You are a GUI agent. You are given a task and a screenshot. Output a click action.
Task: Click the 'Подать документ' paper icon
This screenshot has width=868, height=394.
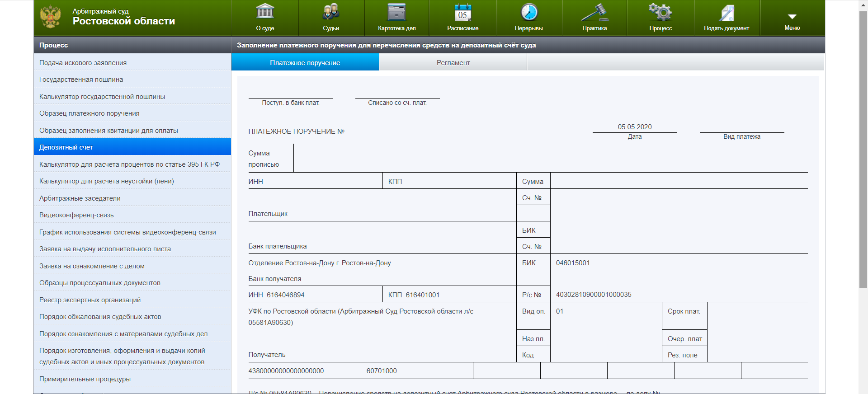click(x=726, y=13)
